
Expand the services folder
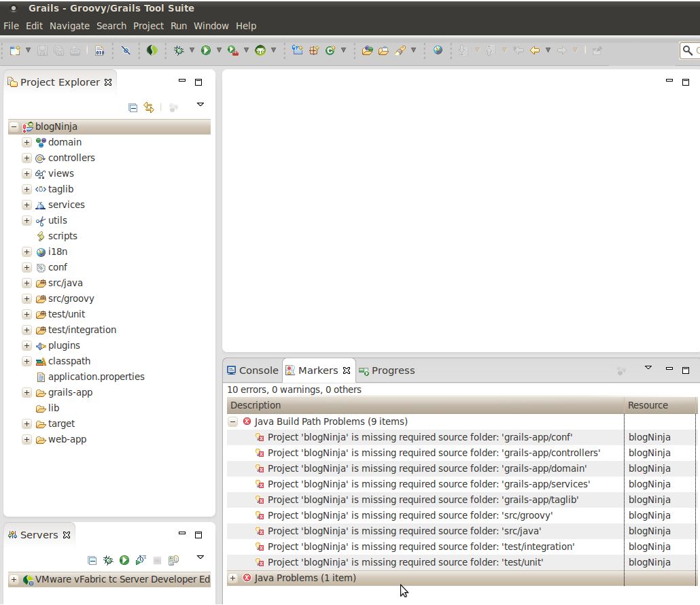point(27,205)
